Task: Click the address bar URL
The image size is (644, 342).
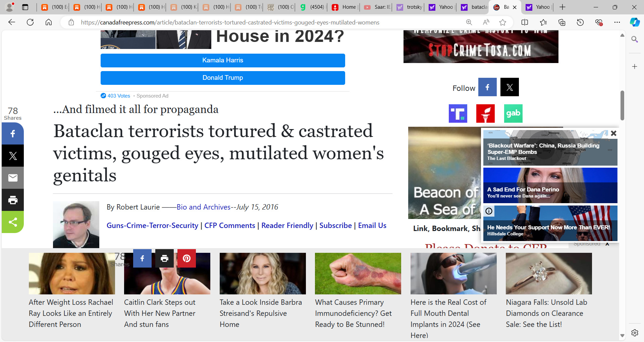Action: [x=230, y=22]
